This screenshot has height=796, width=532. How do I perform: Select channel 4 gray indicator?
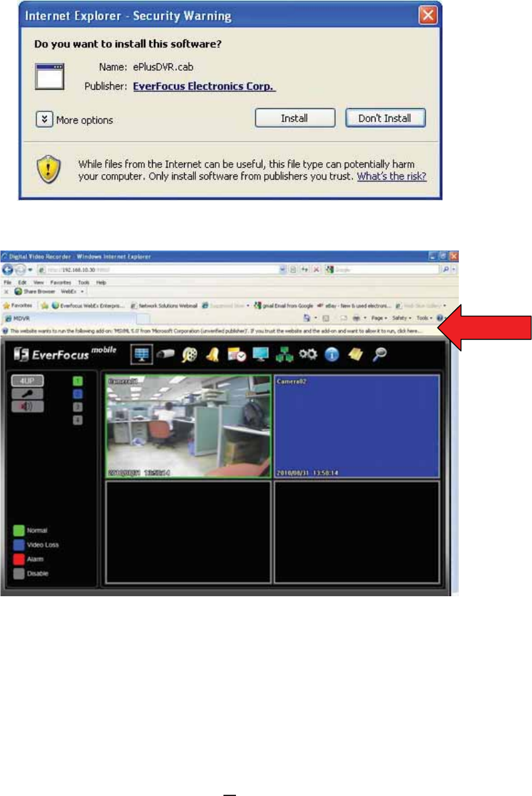point(78,420)
